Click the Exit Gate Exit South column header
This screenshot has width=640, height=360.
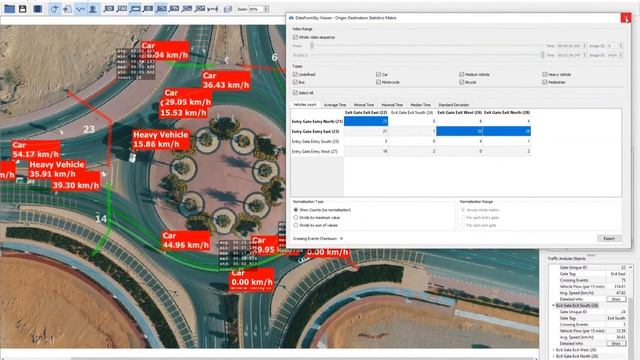tap(412, 112)
